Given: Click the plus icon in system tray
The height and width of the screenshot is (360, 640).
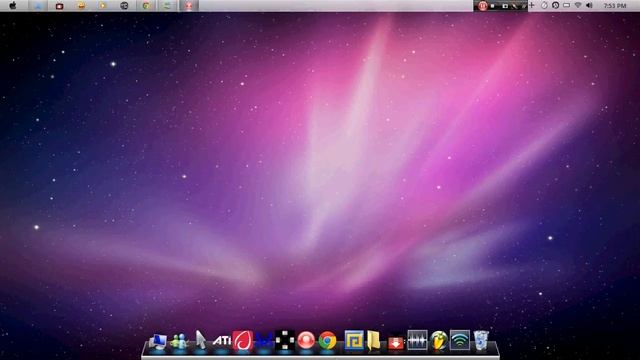Looking at the screenshot, I should tap(532, 5).
